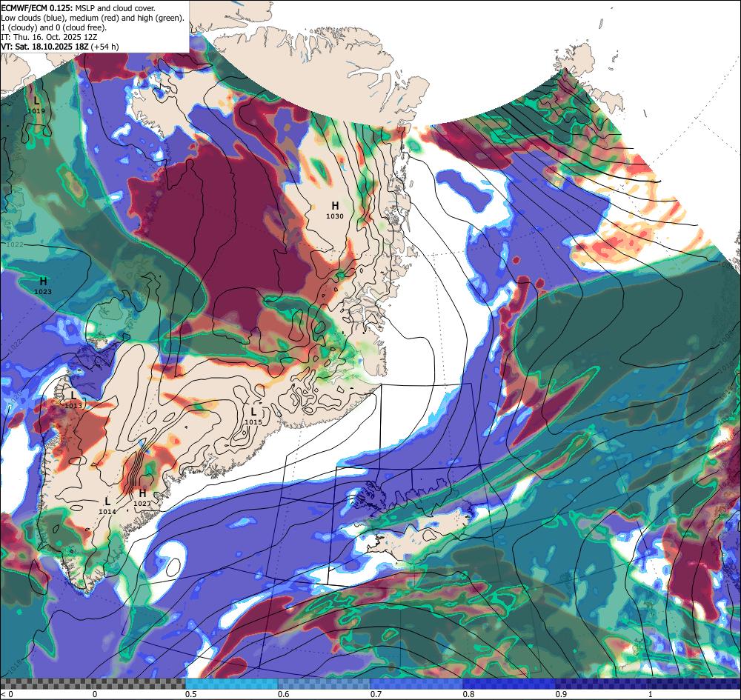Click the H 1027 high pressure marker

(x=142, y=497)
